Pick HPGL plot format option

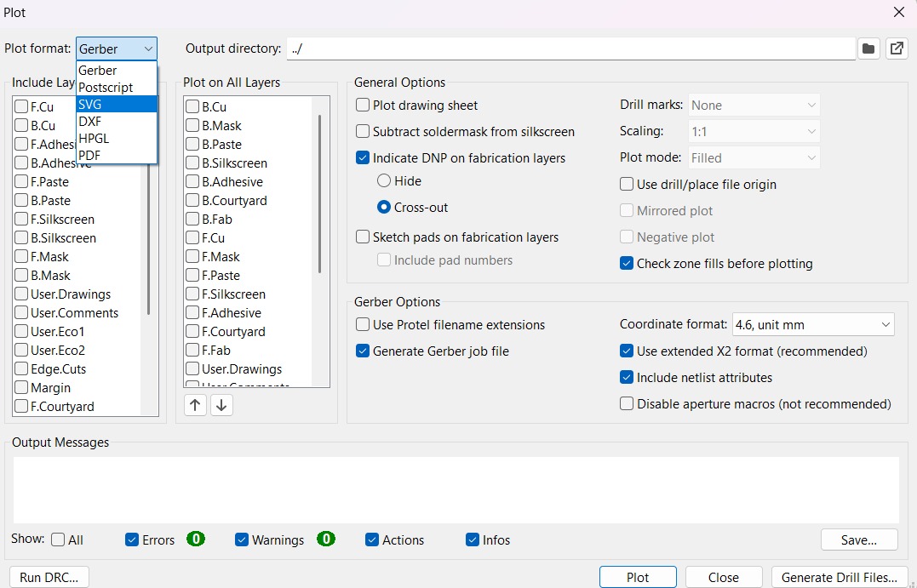117,138
